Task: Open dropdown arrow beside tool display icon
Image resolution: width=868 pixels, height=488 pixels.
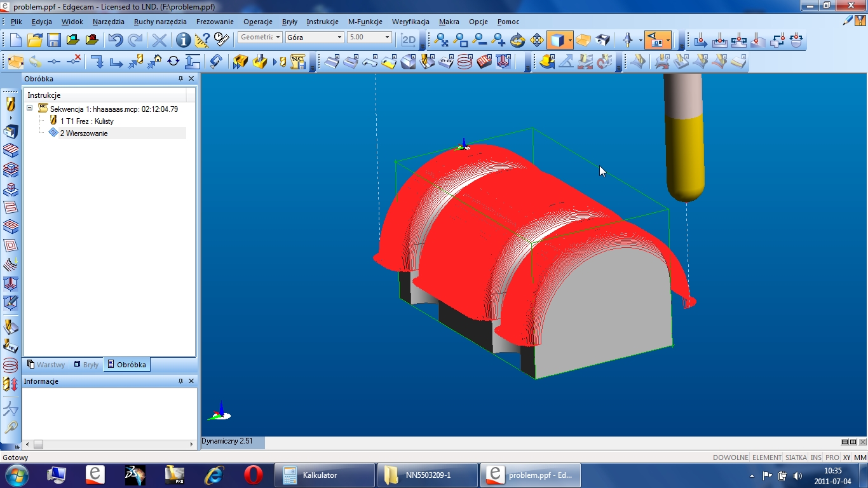Action: (640, 40)
